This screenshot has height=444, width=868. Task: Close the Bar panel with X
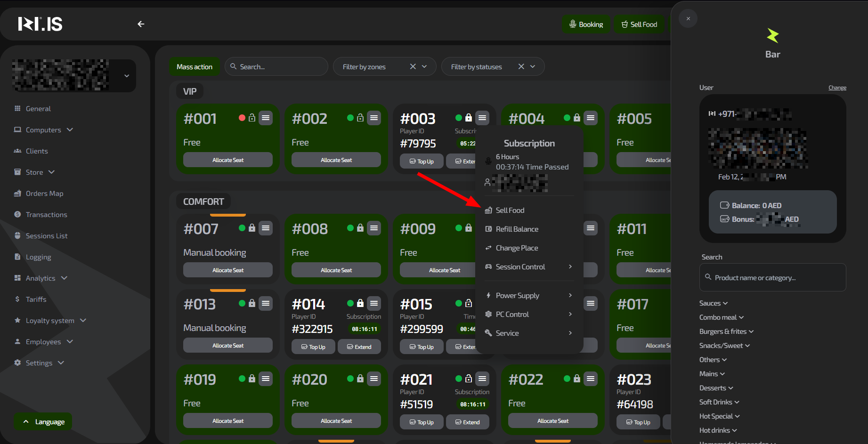[x=688, y=19]
